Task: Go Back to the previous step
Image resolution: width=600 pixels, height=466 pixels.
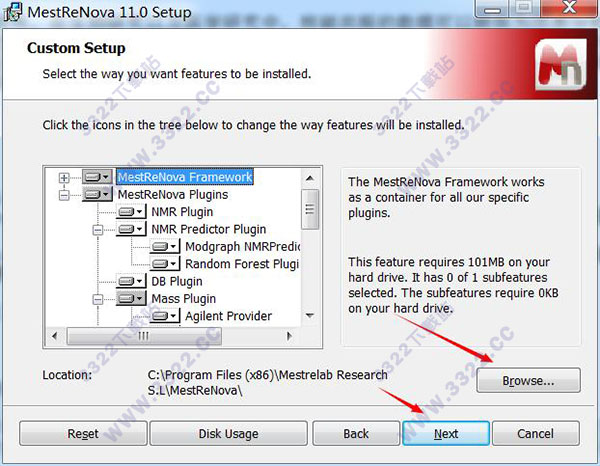Action: coord(356,433)
